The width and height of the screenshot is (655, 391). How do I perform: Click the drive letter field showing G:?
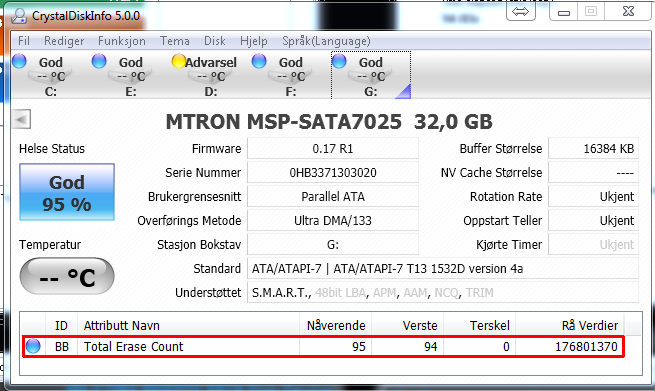[x=333, y=244]
